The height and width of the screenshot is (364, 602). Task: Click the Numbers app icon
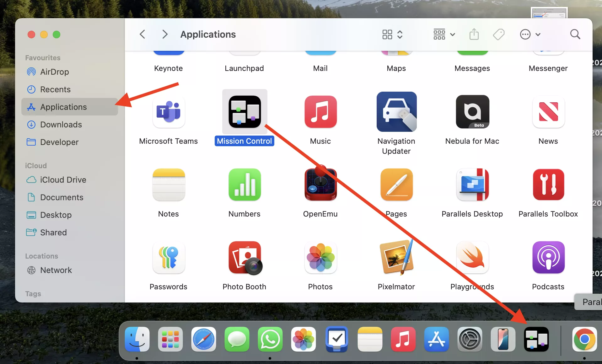(x=245, y=185)
